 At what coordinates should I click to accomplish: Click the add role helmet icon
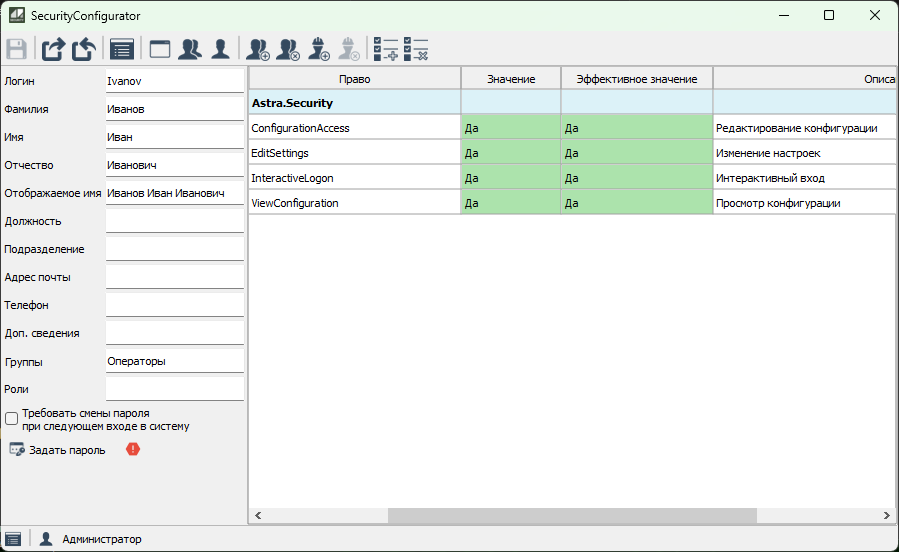pyautogui.click(x=319, y=48)
